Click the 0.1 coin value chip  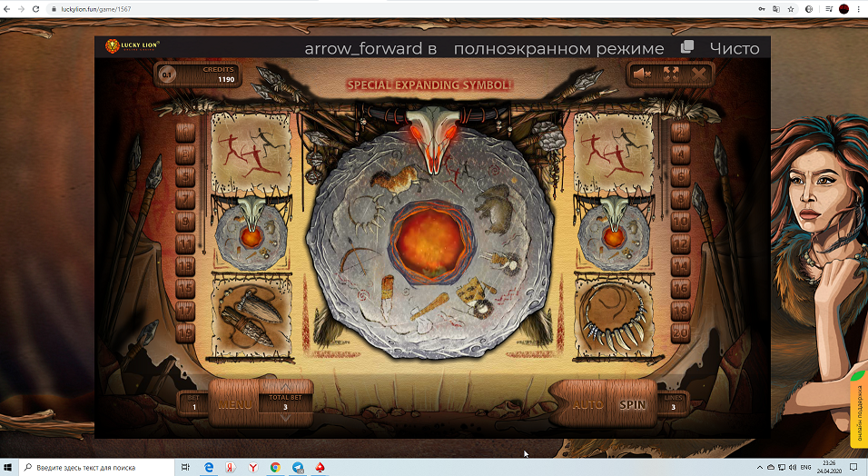tap(167, 74)
